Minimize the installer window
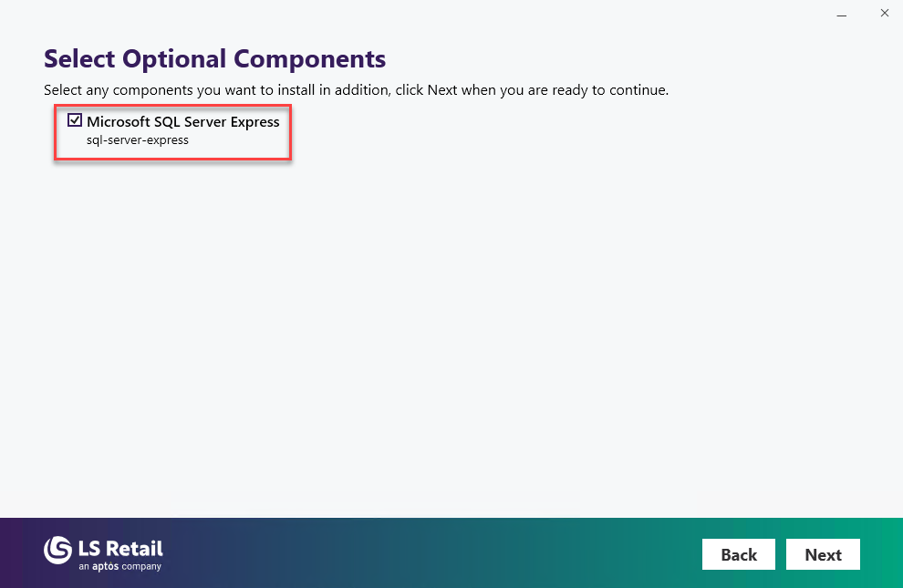The width and height of the screenshot is (903, 588). (x=841, y=14)
